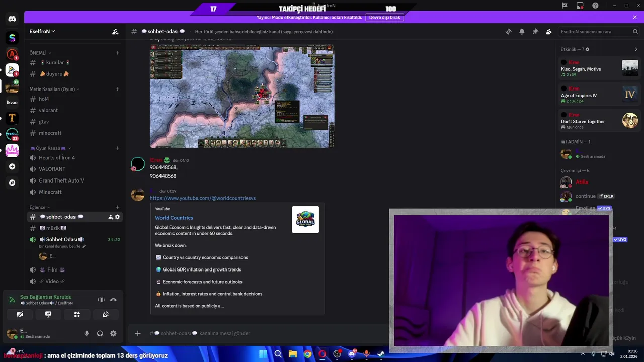Open the server with S logo
The width and height of the screenshot is (644, 362).
pos(12,38)
